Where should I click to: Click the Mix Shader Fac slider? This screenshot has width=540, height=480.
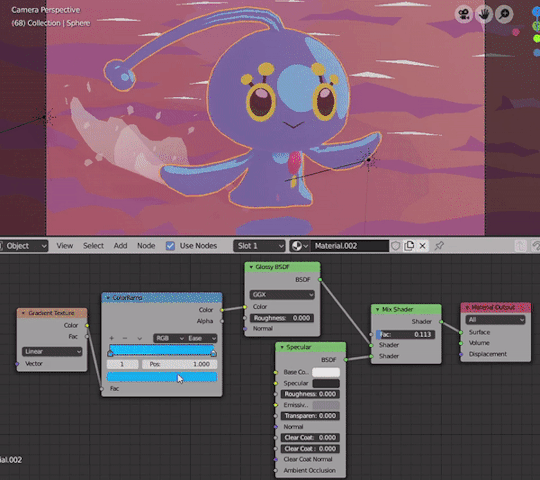point(405,334)
